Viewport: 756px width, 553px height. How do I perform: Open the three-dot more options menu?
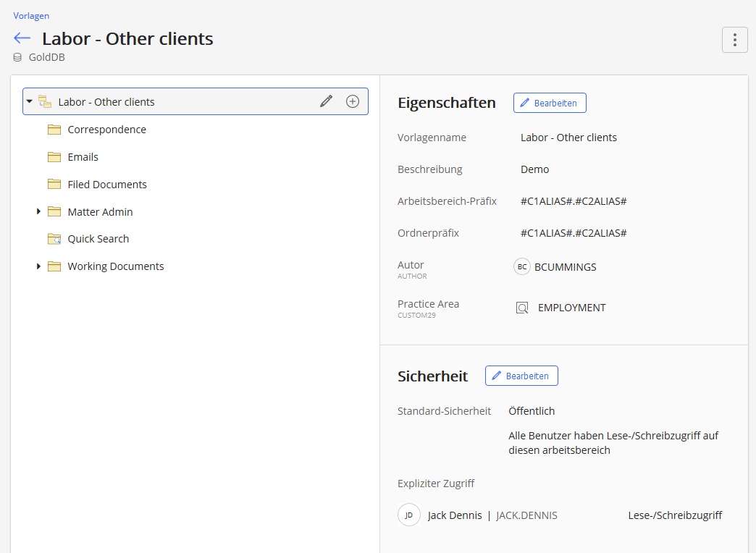734,40
